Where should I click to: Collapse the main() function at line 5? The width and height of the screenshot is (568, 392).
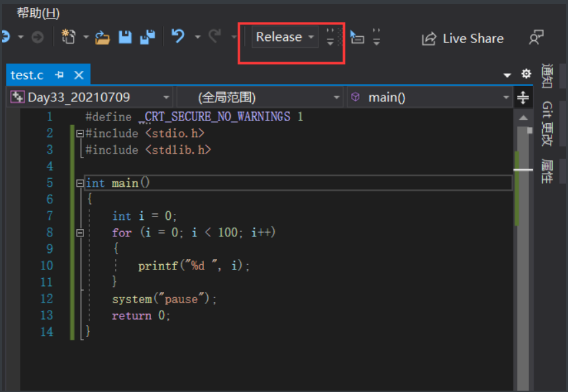[80, 183]
